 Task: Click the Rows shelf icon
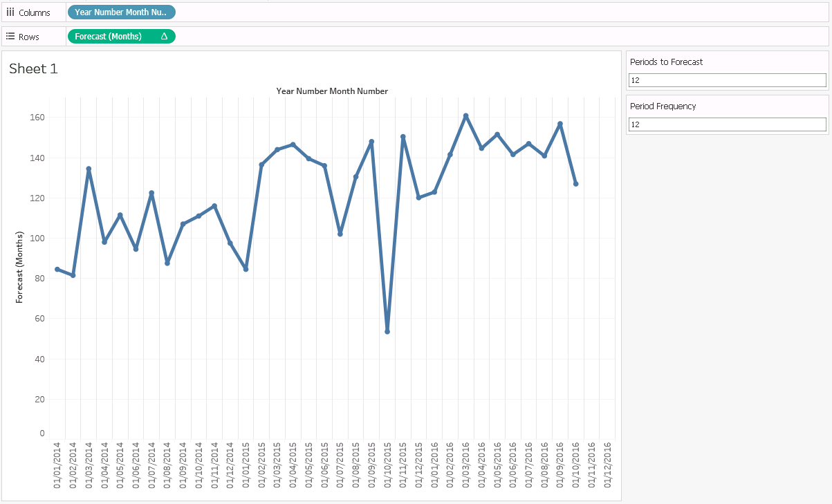[10, 37]
